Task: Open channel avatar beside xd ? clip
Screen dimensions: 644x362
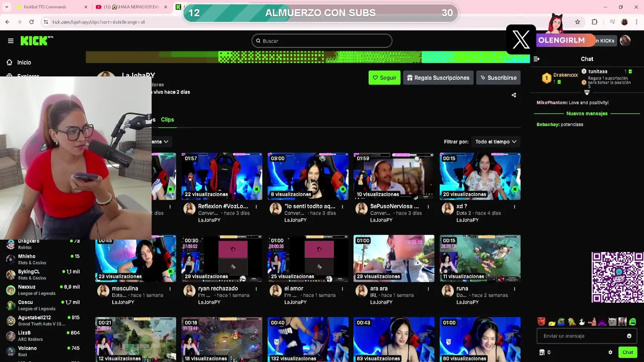Action: coord(448,209)
